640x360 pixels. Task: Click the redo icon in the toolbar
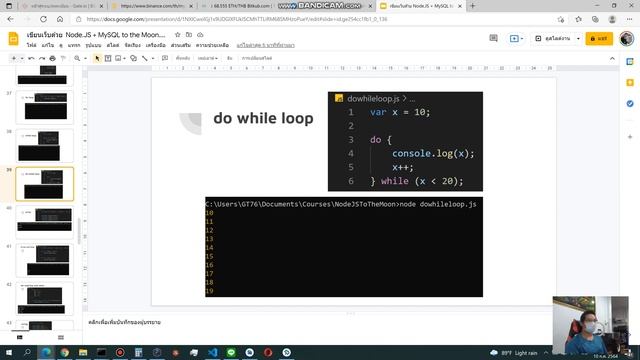(x=42, y=58)
